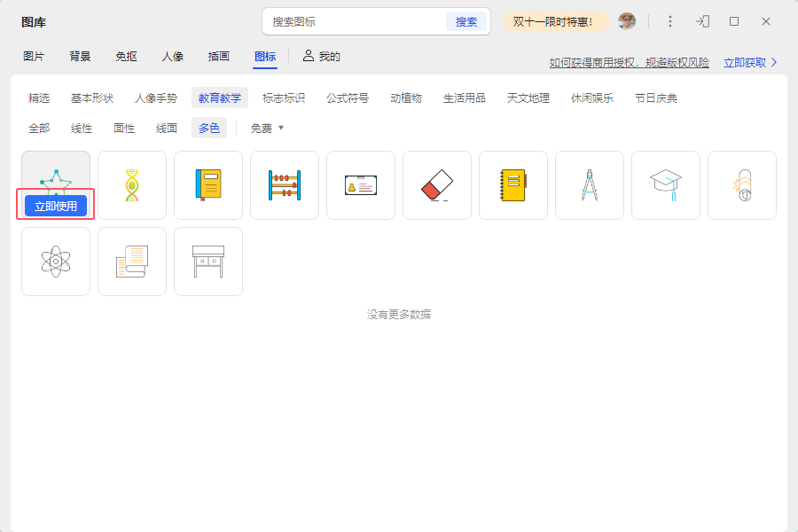Choose the 生活用品 category
This screenshot has height=532, width=798.
click(x=465, y=98)
